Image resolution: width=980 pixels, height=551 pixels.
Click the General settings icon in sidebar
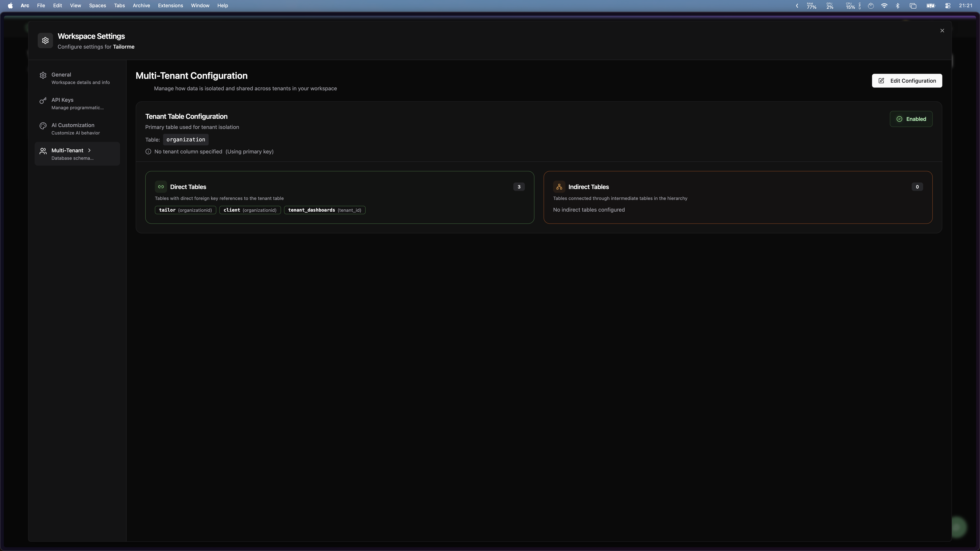[x=43, y=75]
